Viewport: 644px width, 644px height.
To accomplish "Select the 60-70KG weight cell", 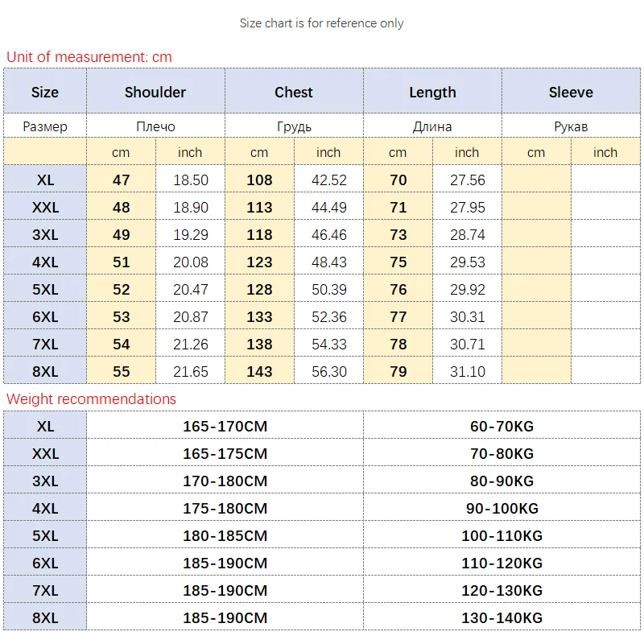I will pyautogui.click(x=502, y=427).
